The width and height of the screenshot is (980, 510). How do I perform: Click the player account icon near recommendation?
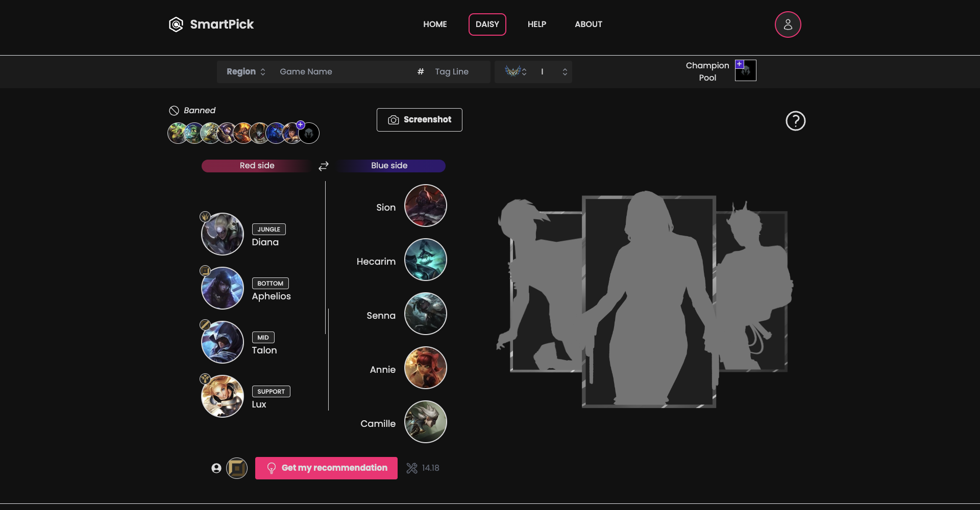coord(216,468)
